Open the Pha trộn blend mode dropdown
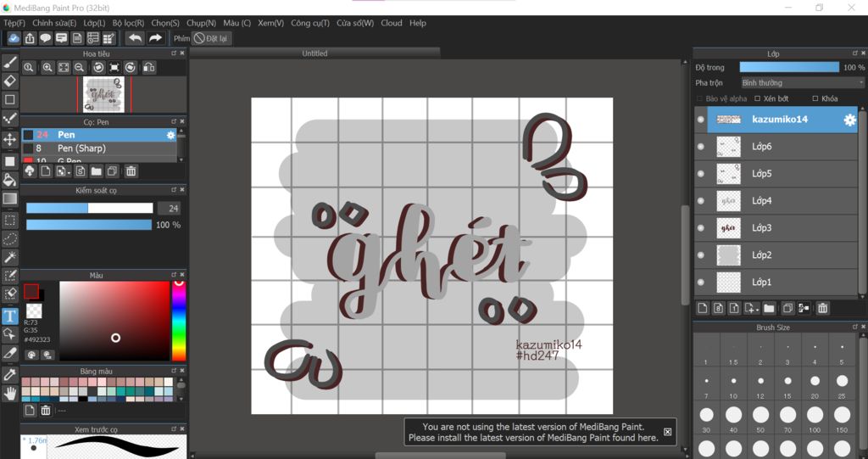868x459 pixels. [801, 83]
